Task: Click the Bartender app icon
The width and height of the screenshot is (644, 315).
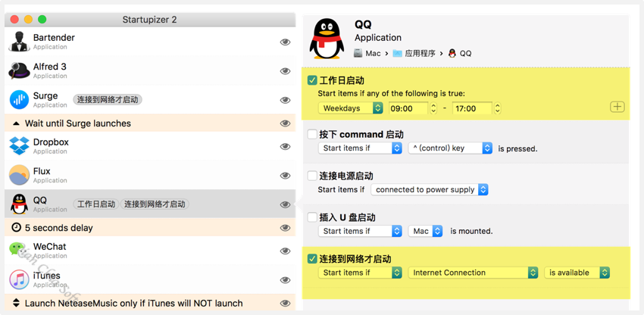Action: (x=19, y=42)
